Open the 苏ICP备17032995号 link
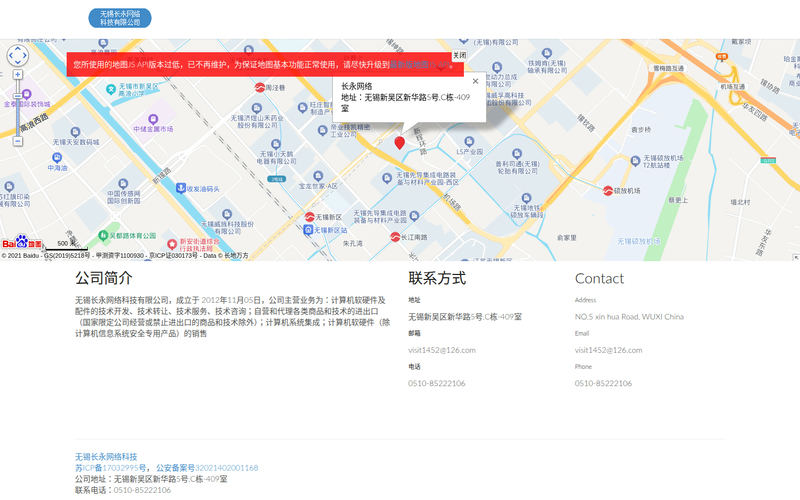This screenshot has height=500, width=800. click(x=112, y=468)
